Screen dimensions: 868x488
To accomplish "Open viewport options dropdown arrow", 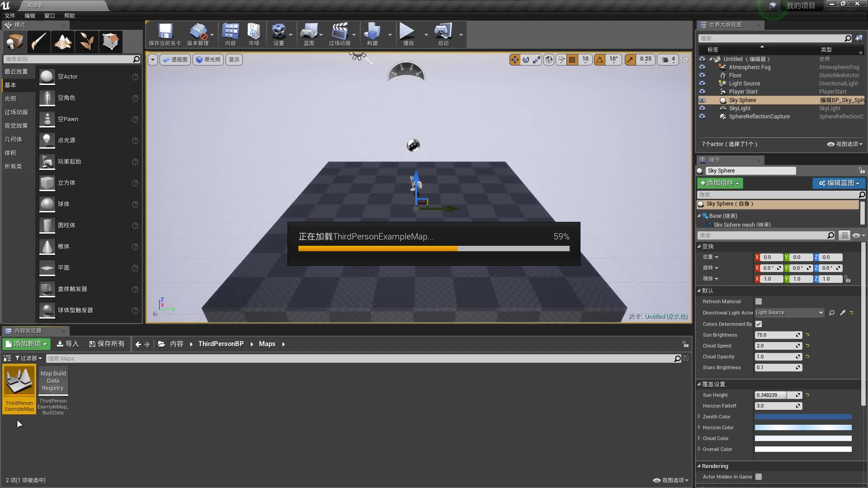I will 153,60.
